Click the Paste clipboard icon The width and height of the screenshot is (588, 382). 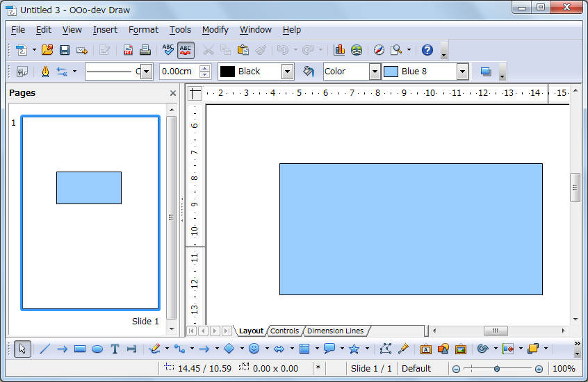[x=243, y=50]
